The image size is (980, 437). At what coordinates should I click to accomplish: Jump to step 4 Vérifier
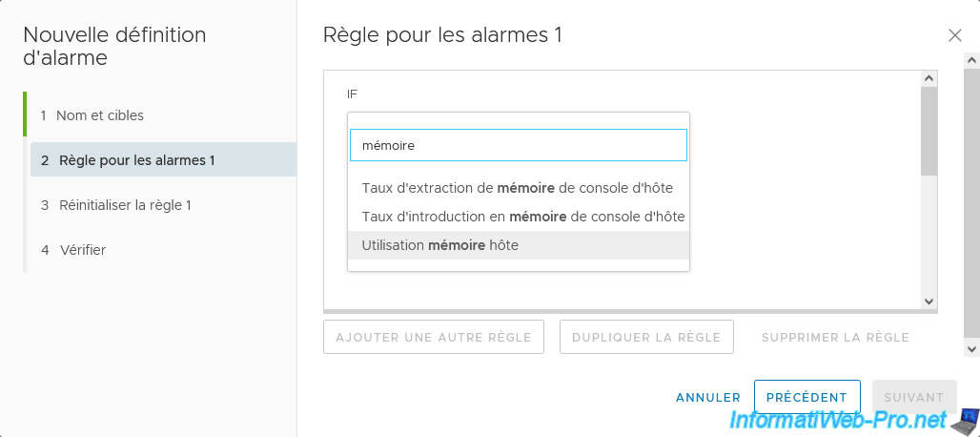click(82, 250)
